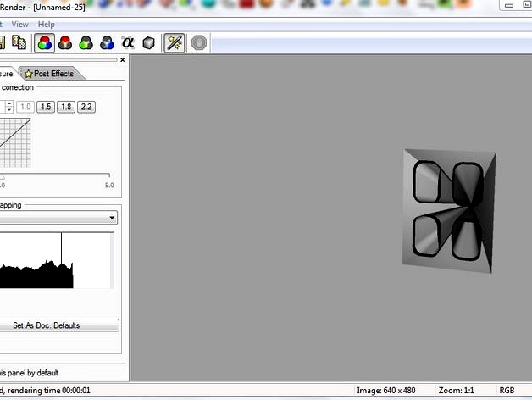Click the copy image to clipboard icon
This screenshot has height=400, width=532.
click(x=19, y=42)
